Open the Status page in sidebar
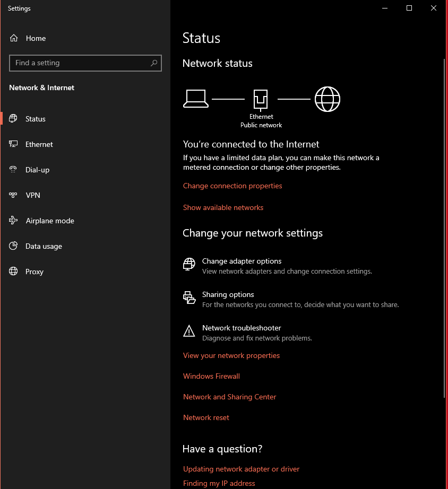The width and height of the screenshot is (448, 489). click(35, 119)
